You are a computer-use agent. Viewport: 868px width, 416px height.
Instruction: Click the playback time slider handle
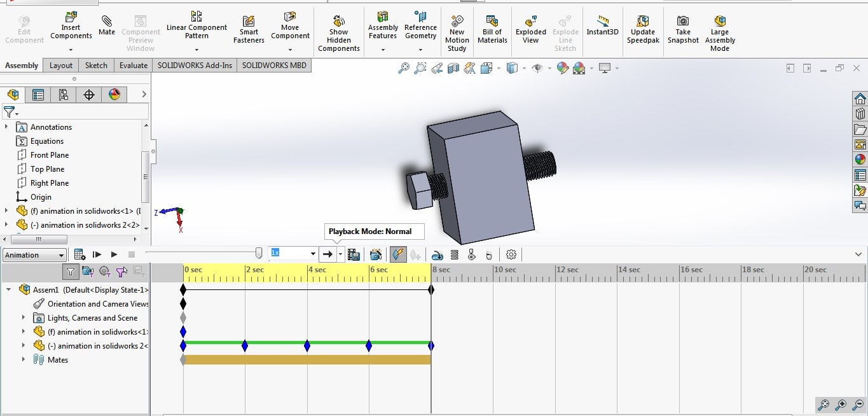(259, 253)
